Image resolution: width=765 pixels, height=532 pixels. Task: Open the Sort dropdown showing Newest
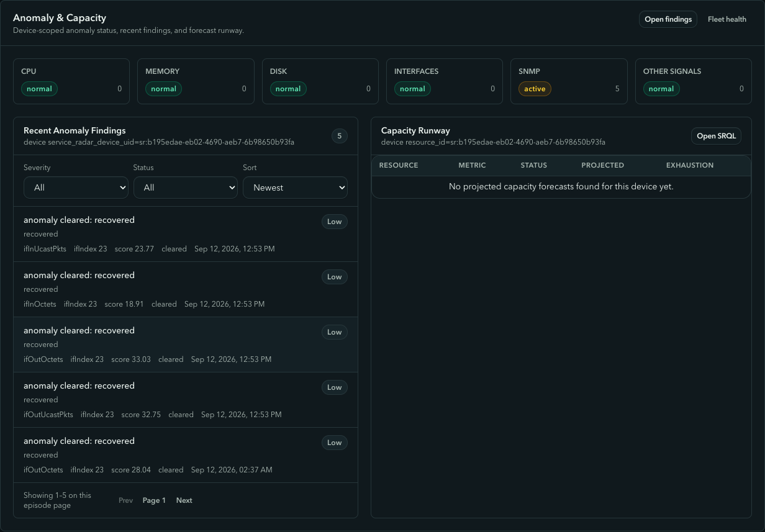pos(295,187)
